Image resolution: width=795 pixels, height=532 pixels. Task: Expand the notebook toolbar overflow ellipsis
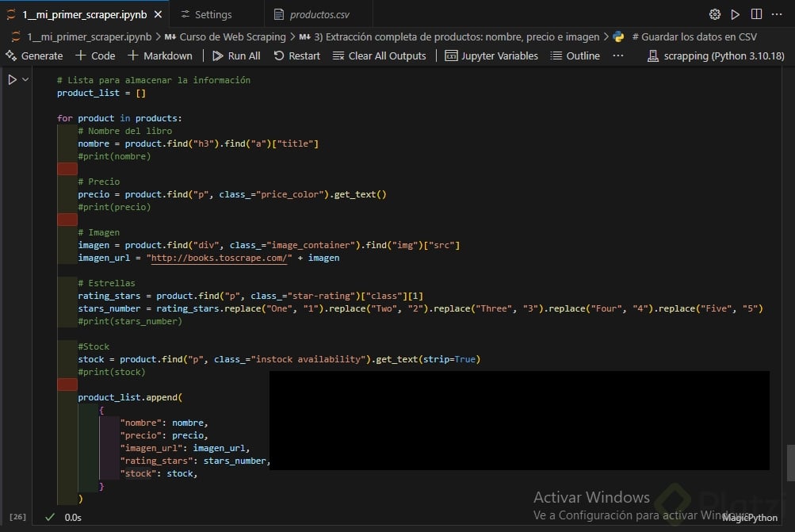tap(618, 55)
